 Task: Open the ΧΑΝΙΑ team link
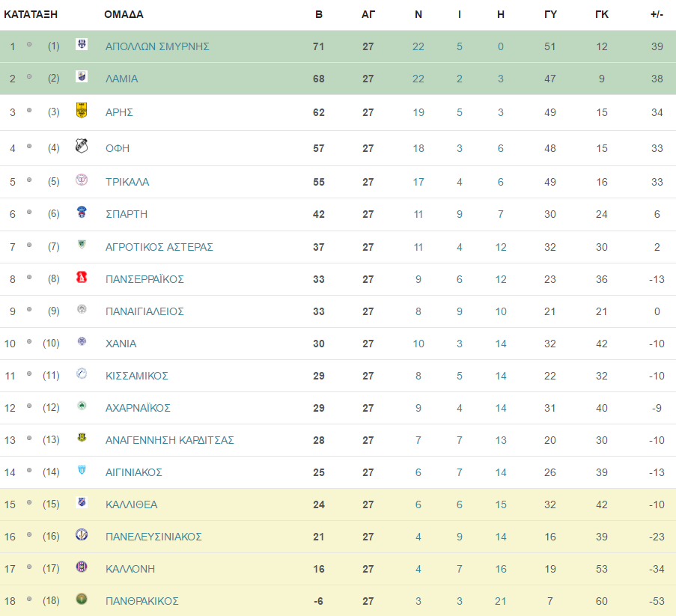click(121, 344)
